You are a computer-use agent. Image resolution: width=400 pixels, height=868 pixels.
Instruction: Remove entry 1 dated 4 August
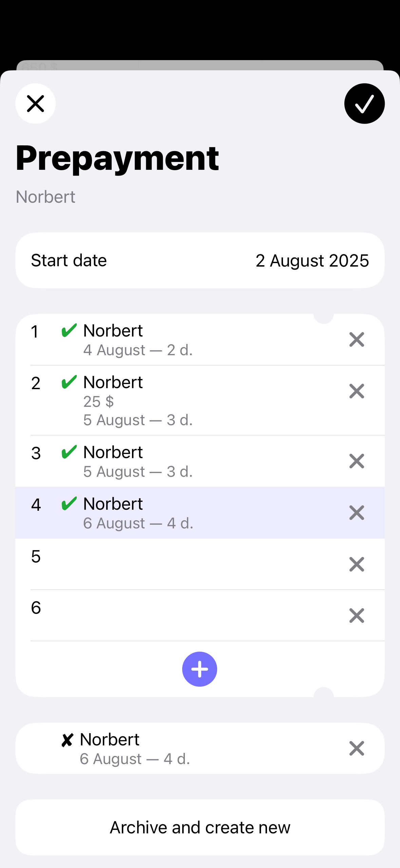tap(357, 340)
